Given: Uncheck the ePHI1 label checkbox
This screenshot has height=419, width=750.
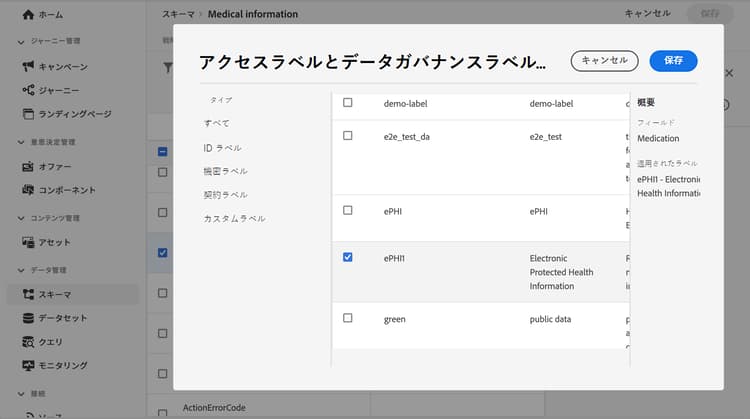Looking at the screenshot, I should [x=348, y=257].
